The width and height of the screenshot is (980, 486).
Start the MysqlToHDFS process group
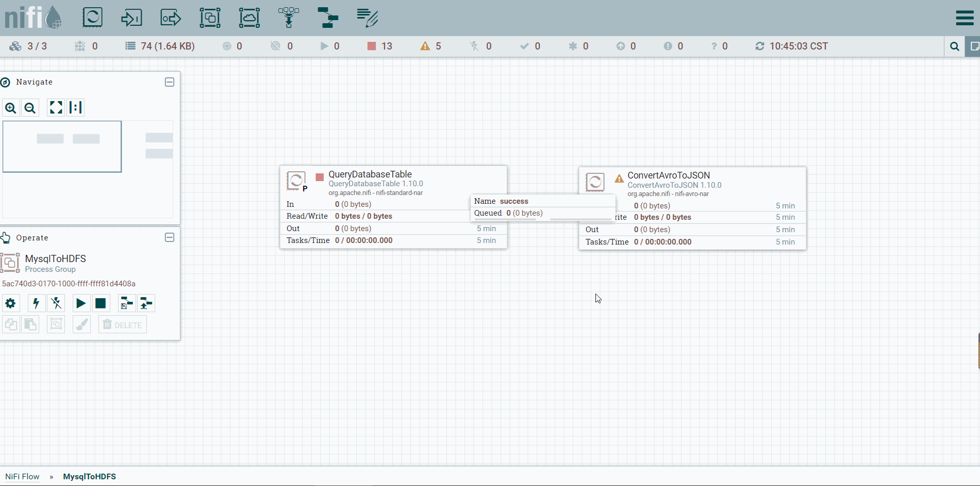point(81,303)
